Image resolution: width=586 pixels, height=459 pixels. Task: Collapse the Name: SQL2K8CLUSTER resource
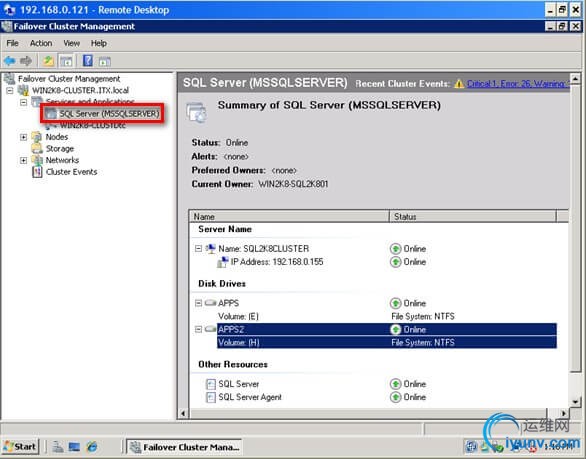198,249
